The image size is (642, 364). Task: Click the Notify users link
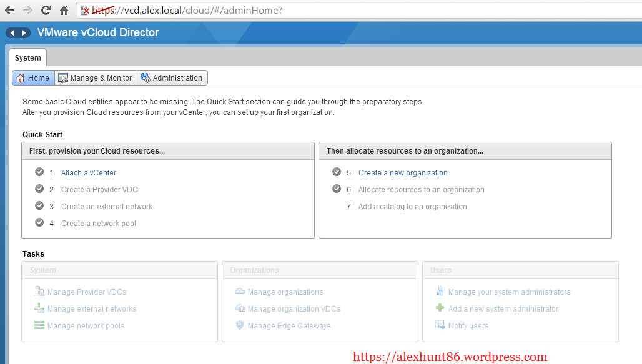[x=468, y=325]
